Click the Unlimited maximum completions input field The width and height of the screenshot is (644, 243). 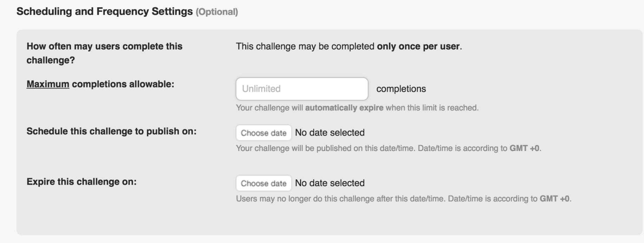(302, 89)
